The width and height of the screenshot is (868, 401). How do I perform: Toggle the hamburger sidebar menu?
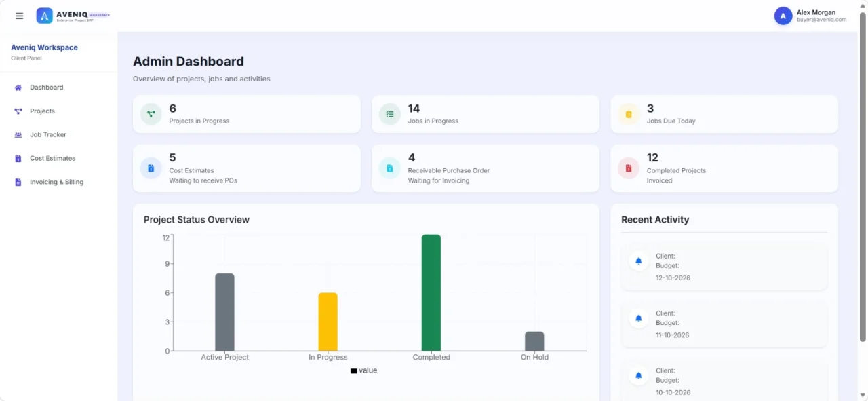[x=20, y=16]
